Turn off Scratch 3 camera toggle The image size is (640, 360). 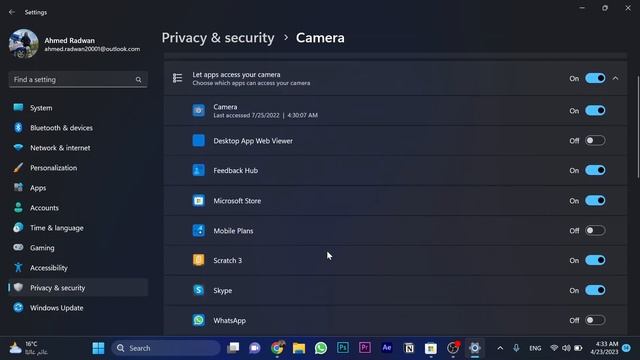(x=595, y=260)
